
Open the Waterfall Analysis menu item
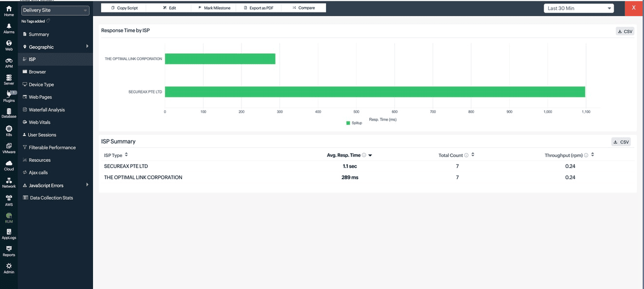(46, 109)
